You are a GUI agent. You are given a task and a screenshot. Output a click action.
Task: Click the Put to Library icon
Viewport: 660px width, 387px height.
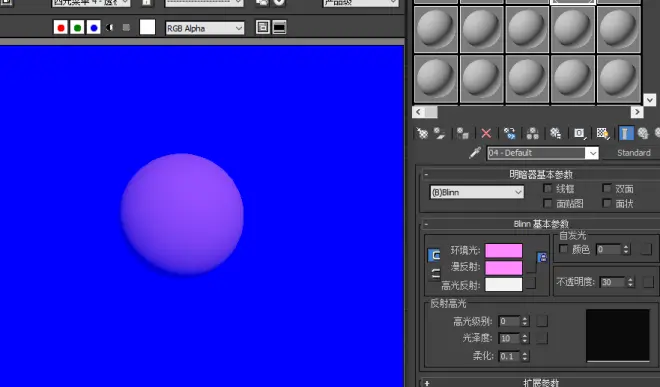[556, 133]
